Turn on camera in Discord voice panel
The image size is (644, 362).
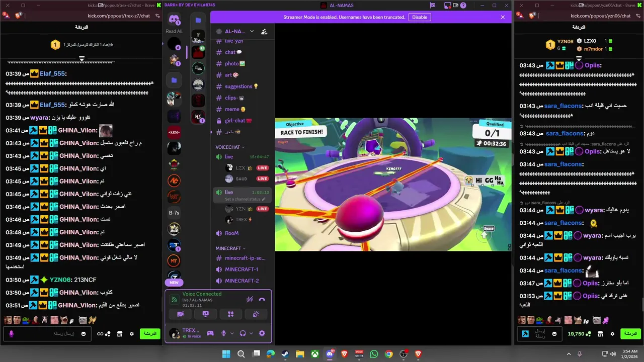coord(181,314)
